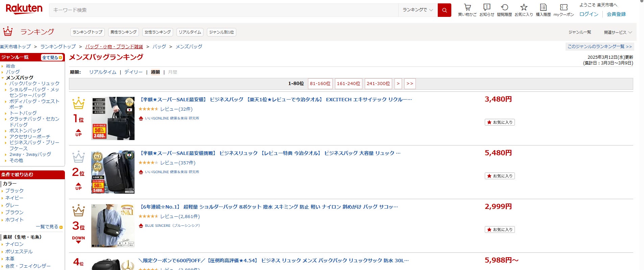Click the Rakuten logo
The image size is (644, 270).
(24, 9)
